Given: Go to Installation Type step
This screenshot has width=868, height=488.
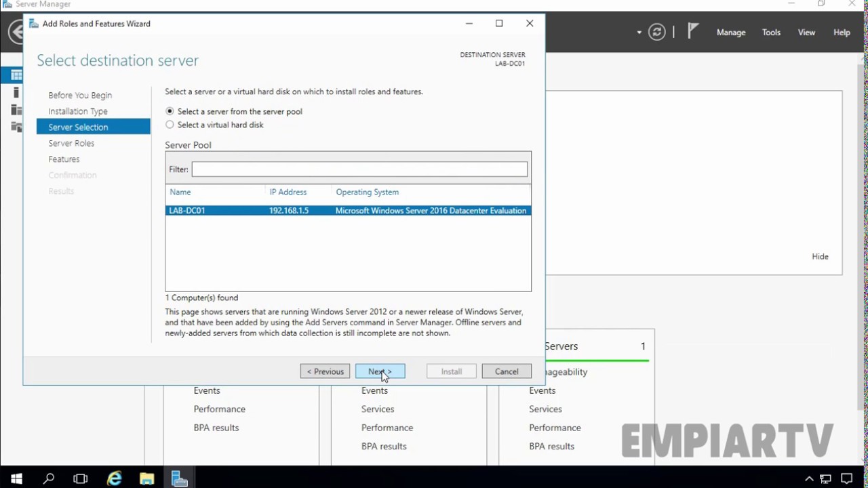Looking at the screenshot, I should [78, 111].
